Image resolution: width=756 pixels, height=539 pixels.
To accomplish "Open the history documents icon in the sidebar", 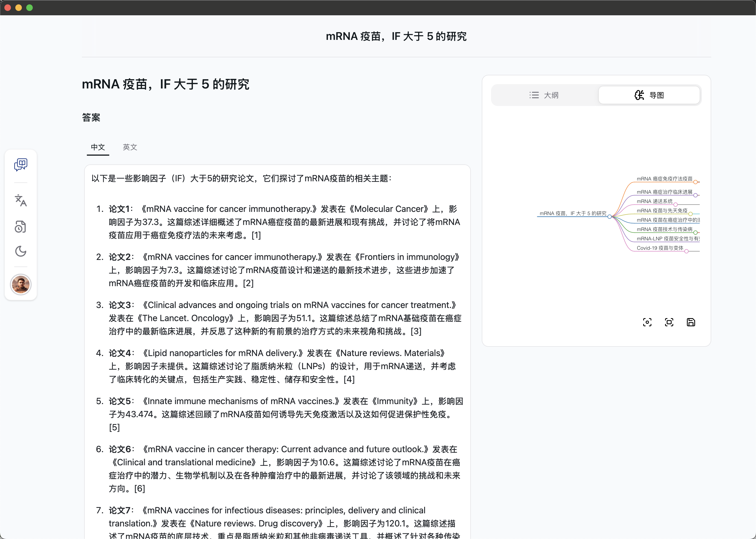I will tap(20, 226).
